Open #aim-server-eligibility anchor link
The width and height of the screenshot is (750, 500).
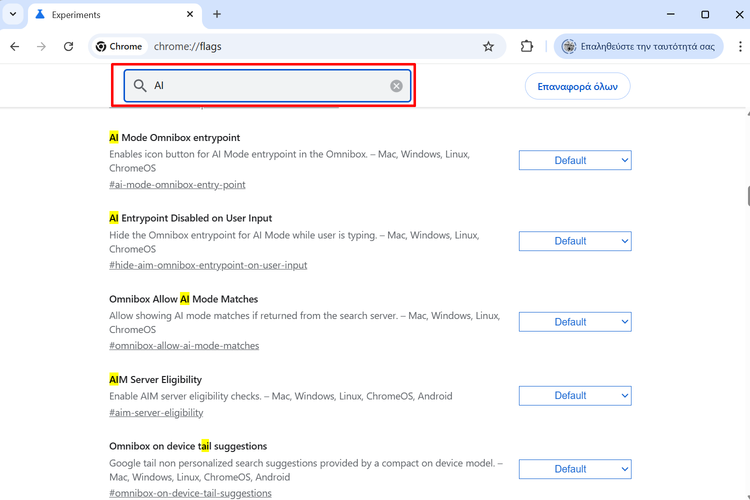tap(156, 413)
